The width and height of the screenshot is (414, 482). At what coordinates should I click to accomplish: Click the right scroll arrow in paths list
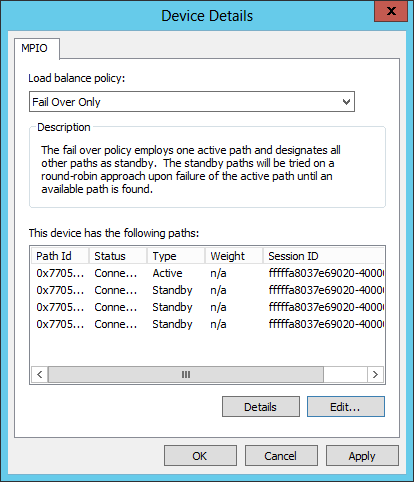coord(375,374)
